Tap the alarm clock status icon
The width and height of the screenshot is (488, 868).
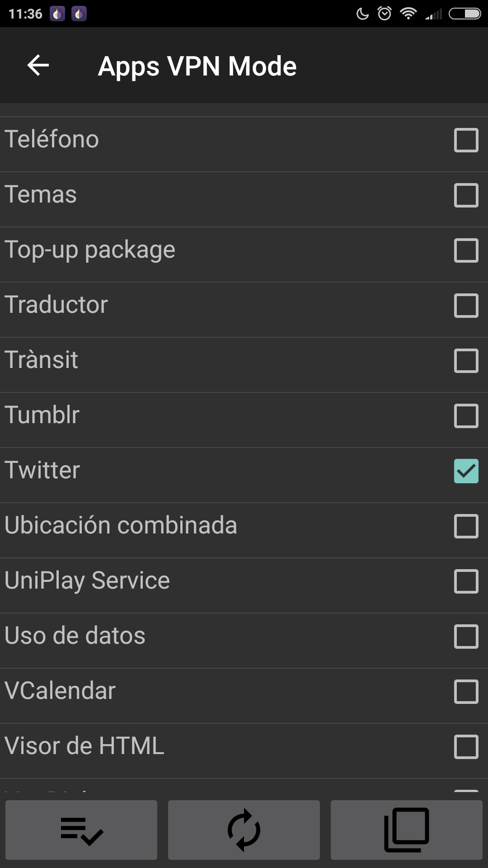(385, 14)
